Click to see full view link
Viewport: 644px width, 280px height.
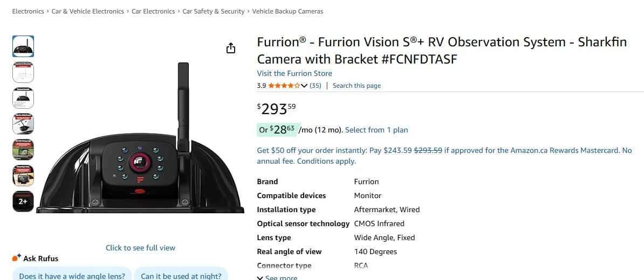coord(140,248)
